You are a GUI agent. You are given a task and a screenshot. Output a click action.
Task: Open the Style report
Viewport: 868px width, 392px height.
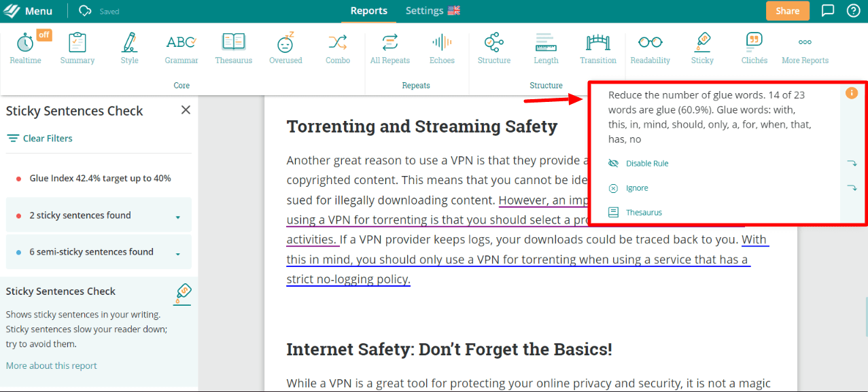(129, 48)
